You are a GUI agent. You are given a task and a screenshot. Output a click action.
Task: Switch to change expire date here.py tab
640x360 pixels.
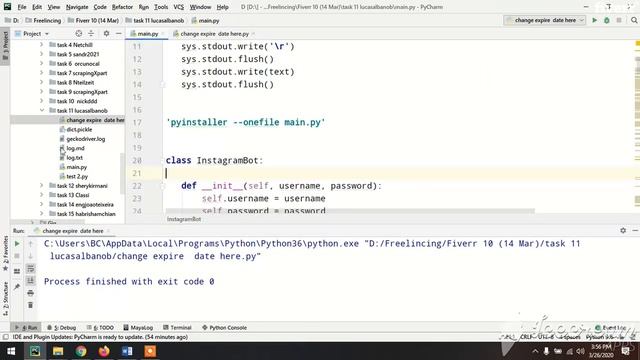coord(213,34)
